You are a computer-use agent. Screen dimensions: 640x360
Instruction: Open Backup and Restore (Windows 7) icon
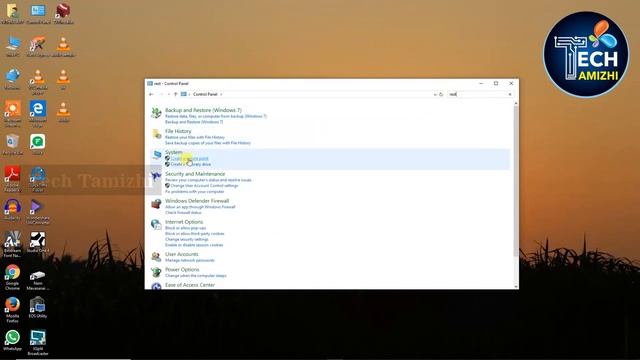coord(156,113)
